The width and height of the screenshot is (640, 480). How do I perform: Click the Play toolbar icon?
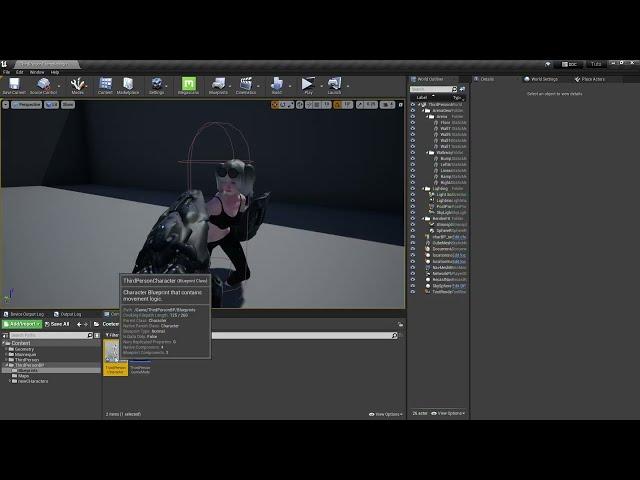(x=308, y=84)
